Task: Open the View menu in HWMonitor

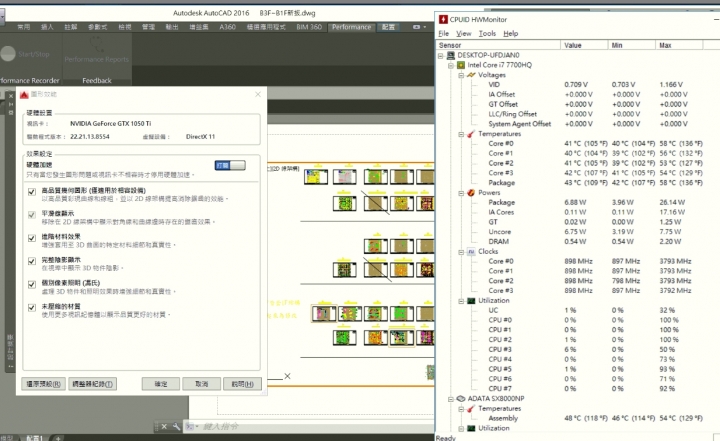Action: [463, 34]
